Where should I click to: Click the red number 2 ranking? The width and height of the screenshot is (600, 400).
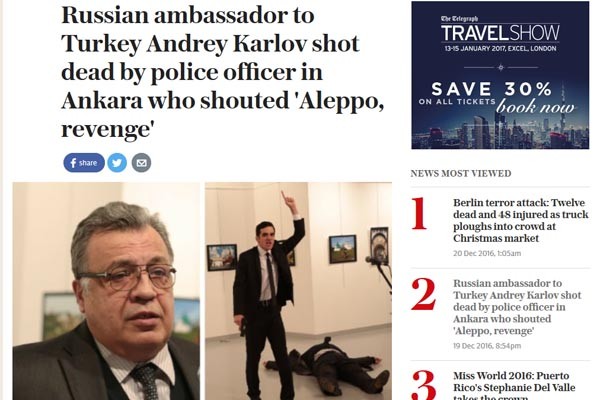pos(424,294)
